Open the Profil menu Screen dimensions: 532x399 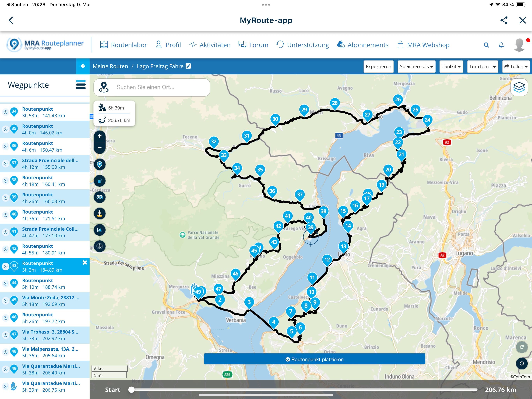168,45
